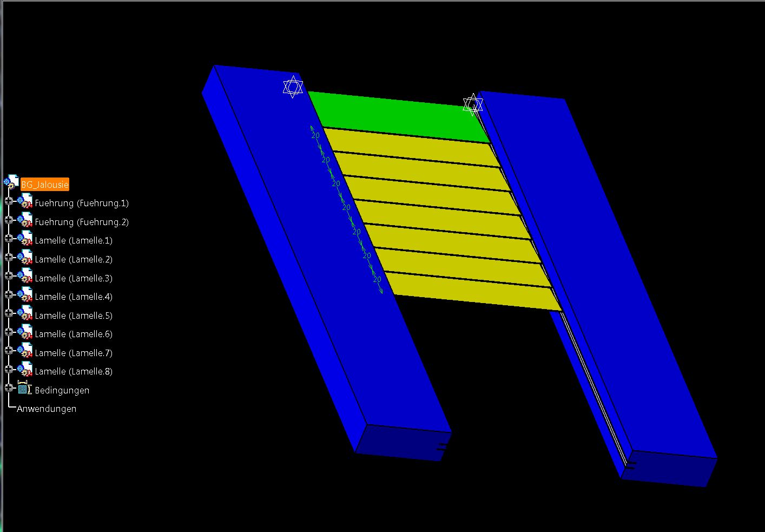The image size is (765, 532).
Task: Click the Lamelle.3 part icon
Action: coord(25,276)
